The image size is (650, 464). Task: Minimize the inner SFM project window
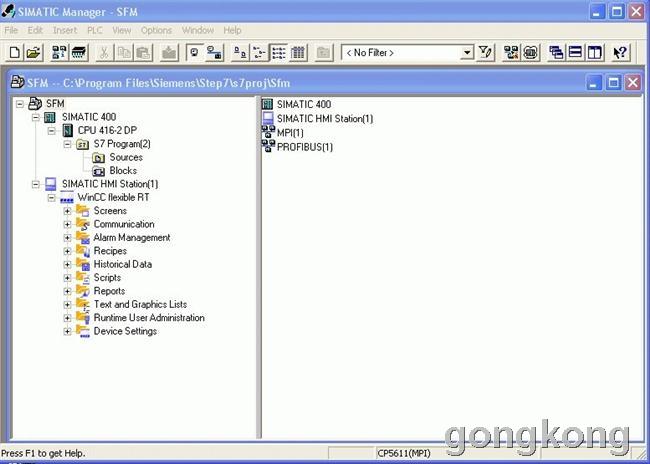[x=594, y=83]
